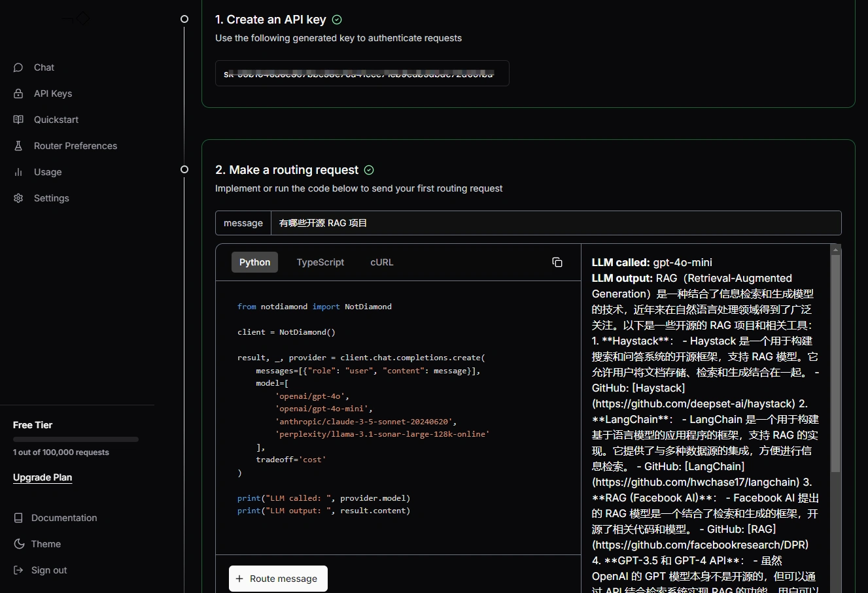Focus the message input field
This screenshot has height=593, width=868.
pos(556,223)
